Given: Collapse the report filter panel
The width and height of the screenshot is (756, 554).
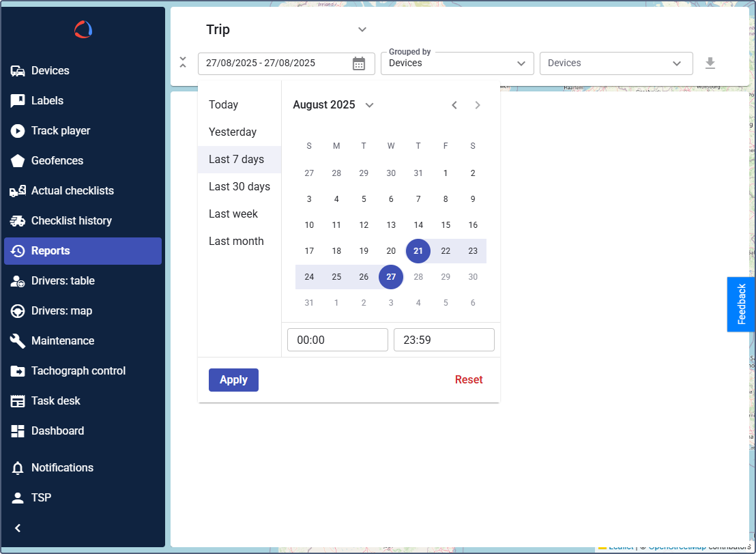Looking at the screenshot, I should tap(183, 63).
